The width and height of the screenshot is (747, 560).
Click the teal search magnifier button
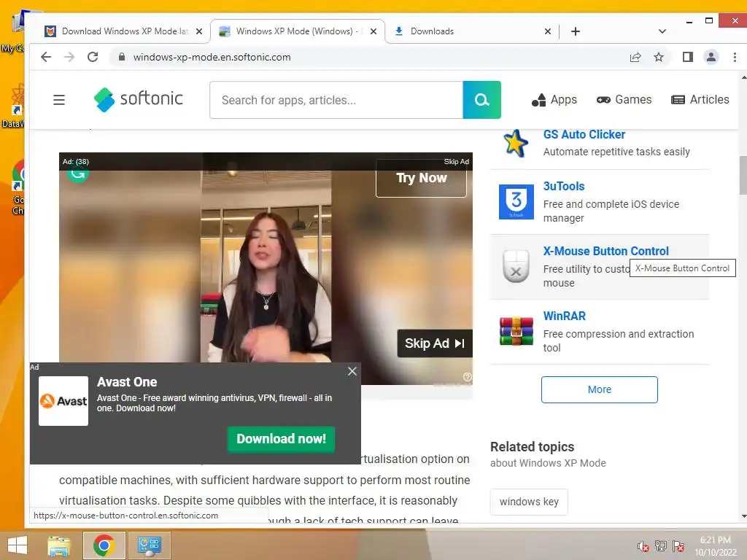tap(481, 100)
